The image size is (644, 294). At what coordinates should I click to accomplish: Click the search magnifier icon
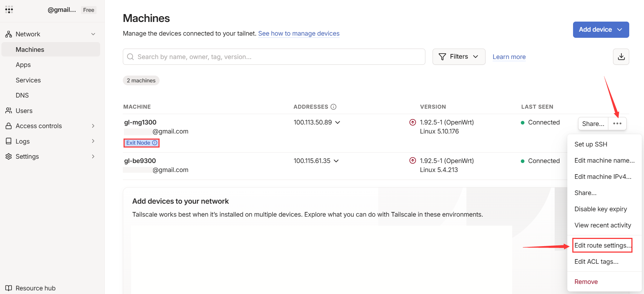coord(130,57)
